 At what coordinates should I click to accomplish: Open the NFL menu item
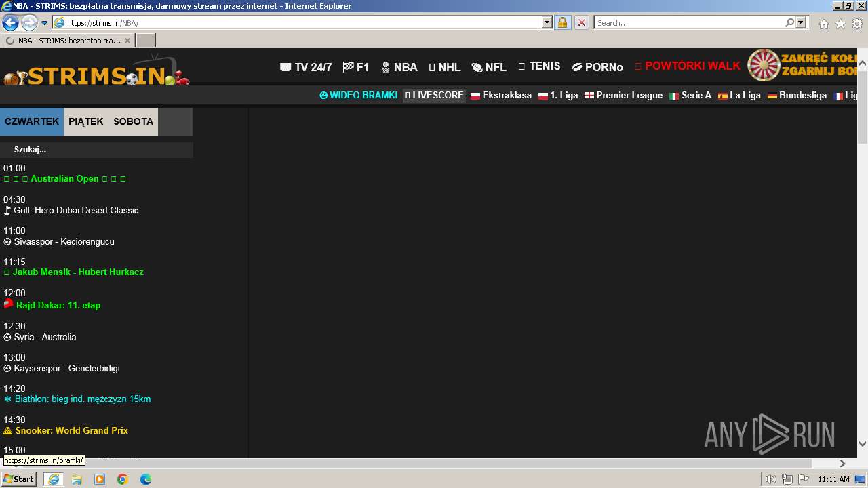489,67
